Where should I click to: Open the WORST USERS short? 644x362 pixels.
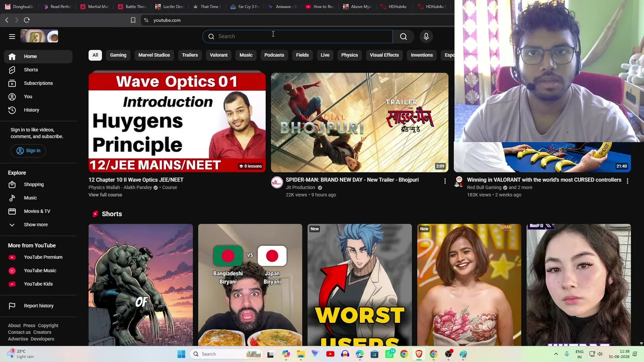pos(360,285)
